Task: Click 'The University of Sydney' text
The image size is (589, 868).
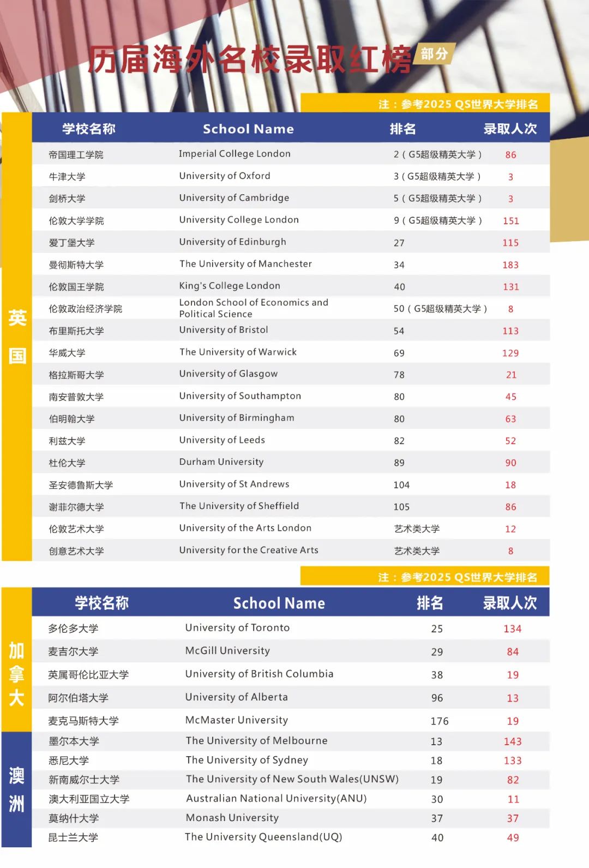Action: click(247, 760)
